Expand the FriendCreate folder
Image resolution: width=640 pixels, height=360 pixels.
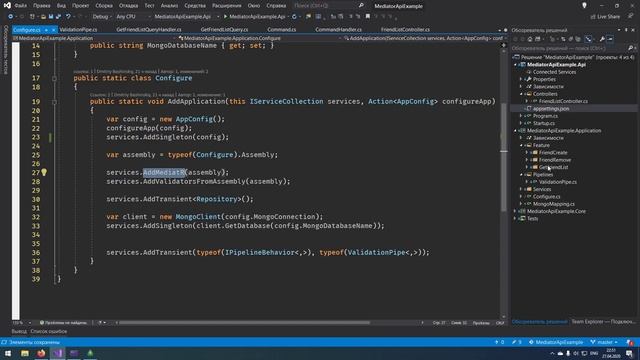[x=527, y=153]
